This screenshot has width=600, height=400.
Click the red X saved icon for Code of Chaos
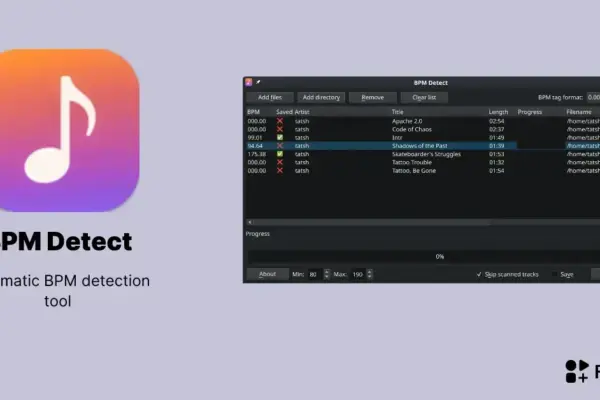point(280,129)
